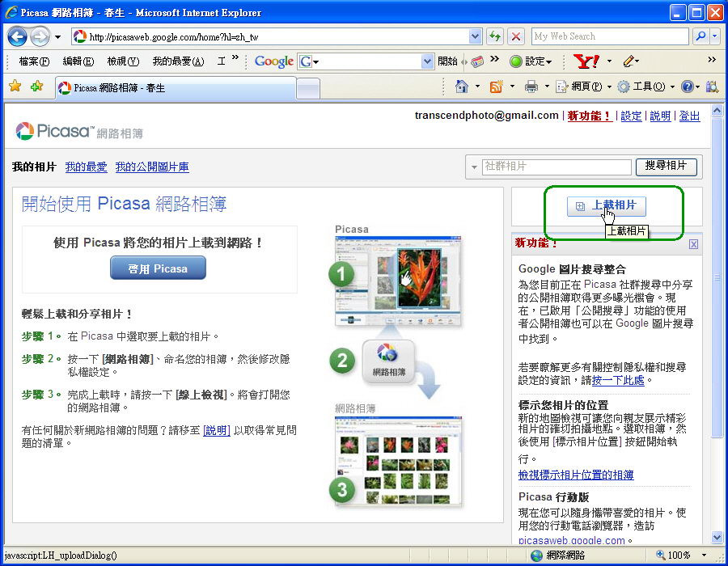Viewport: 728px width, 566px height.
Task: Open the 編輯(E) menu
Action: click(x=78, y=61)
